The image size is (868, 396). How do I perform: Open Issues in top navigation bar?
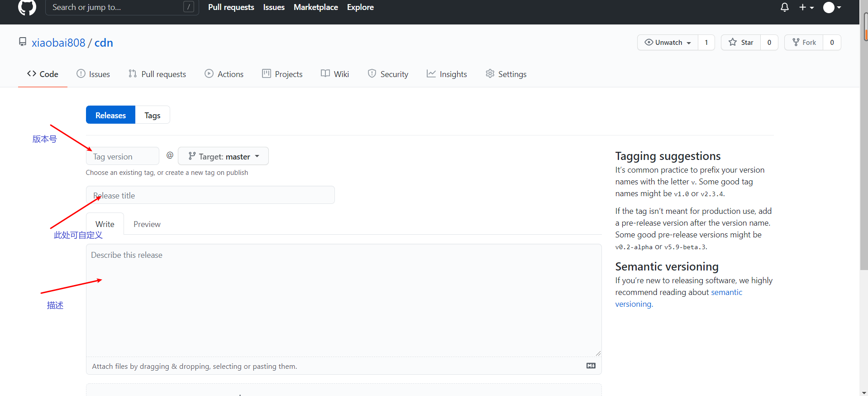274,7
